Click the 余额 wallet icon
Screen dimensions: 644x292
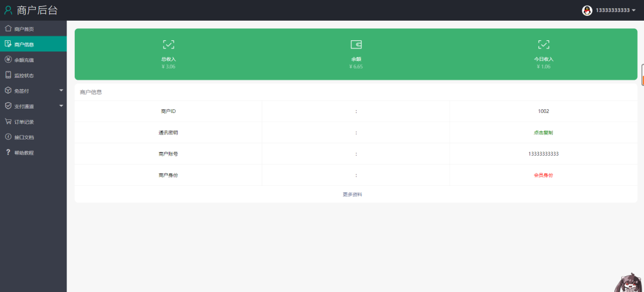[x=356, y=45]
